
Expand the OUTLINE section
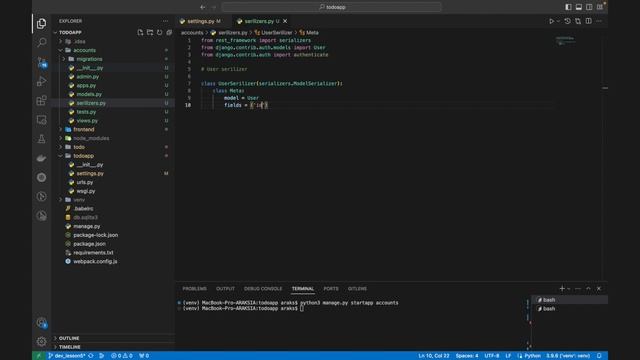tap(69, 338)
